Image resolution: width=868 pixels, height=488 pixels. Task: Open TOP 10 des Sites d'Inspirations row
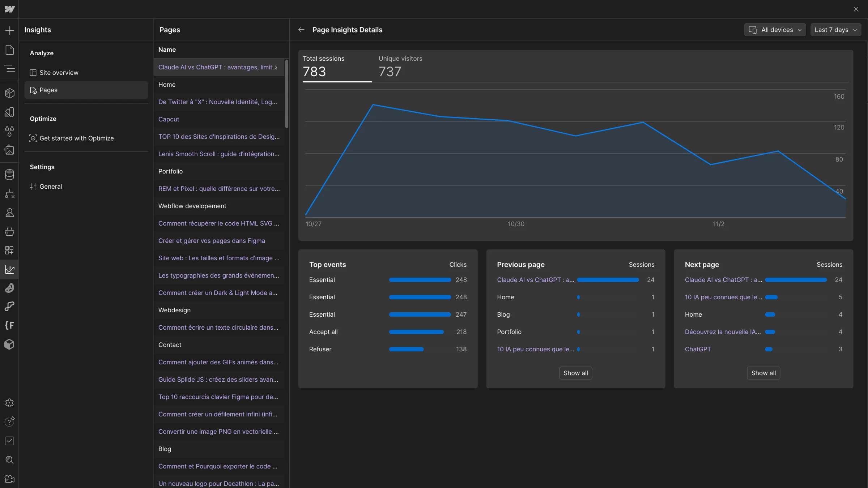[219, 137]
